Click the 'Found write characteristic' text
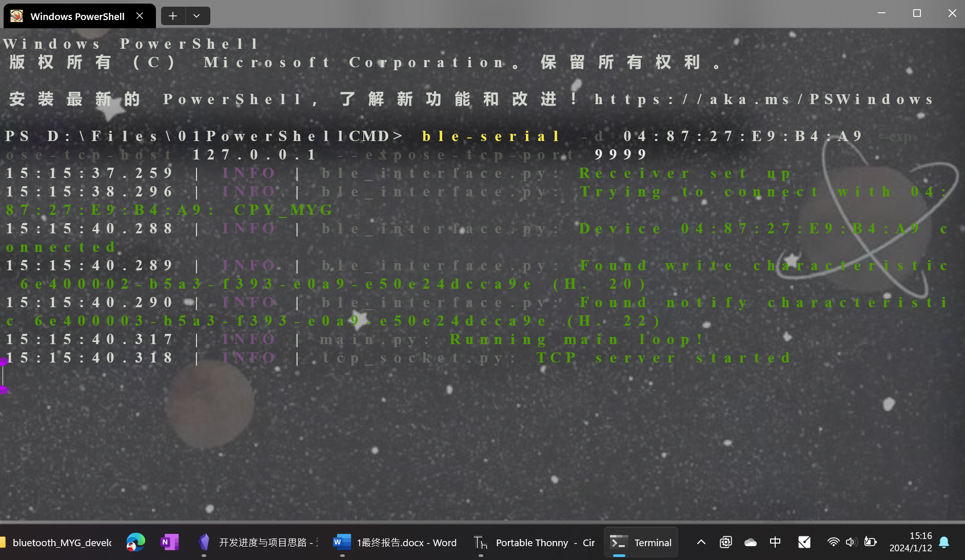This screenshot has width=965, height=560. [x=764, y=266]
